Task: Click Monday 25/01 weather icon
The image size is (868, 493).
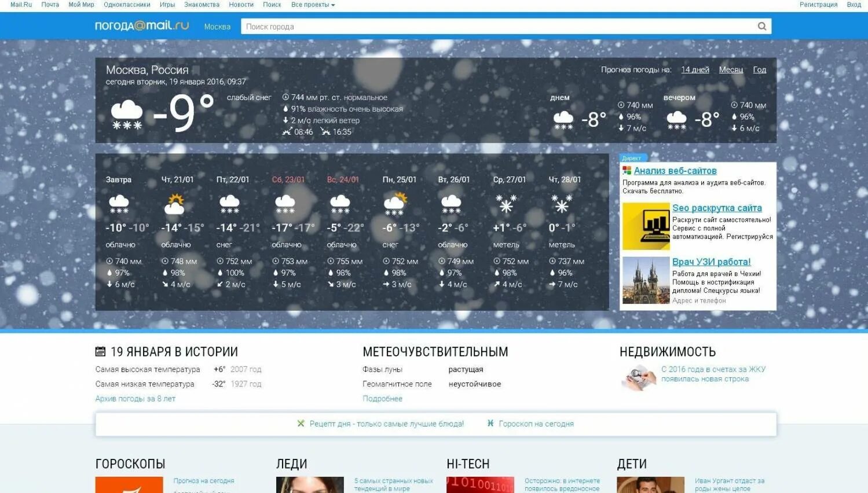Action: coord(395,204)
